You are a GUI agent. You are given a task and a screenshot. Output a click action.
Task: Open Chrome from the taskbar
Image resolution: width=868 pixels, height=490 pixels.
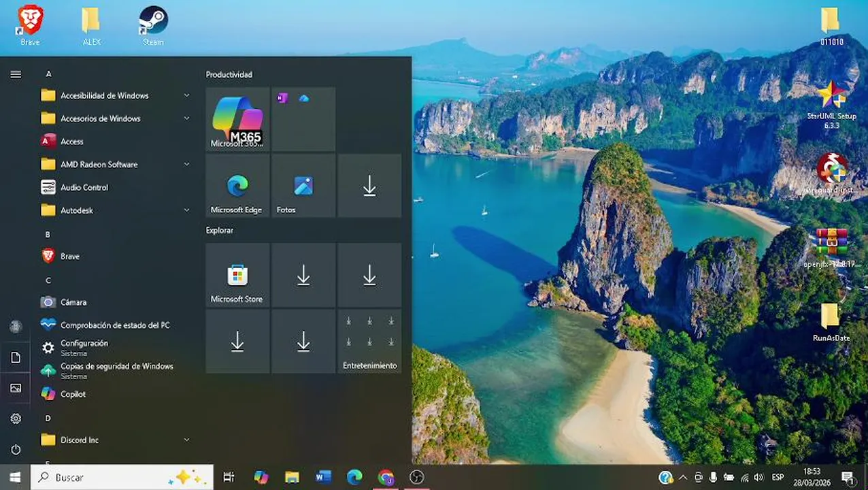[x=386, y=477]
